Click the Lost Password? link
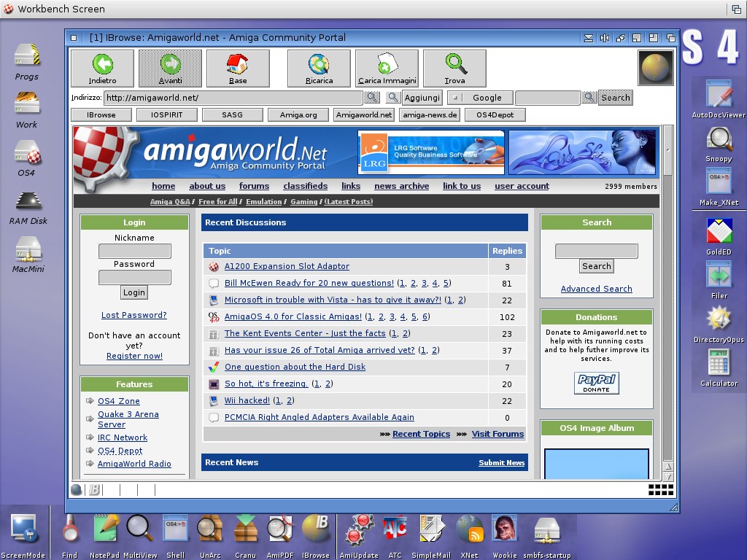Screen dimensions: 747x560 (x=134, y=315)
